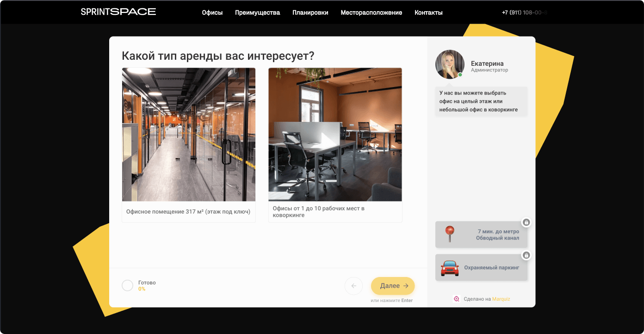Select the coworking offices 1 to 10 option
This screenshot has width=644, height=334.
tap(335, 212)
